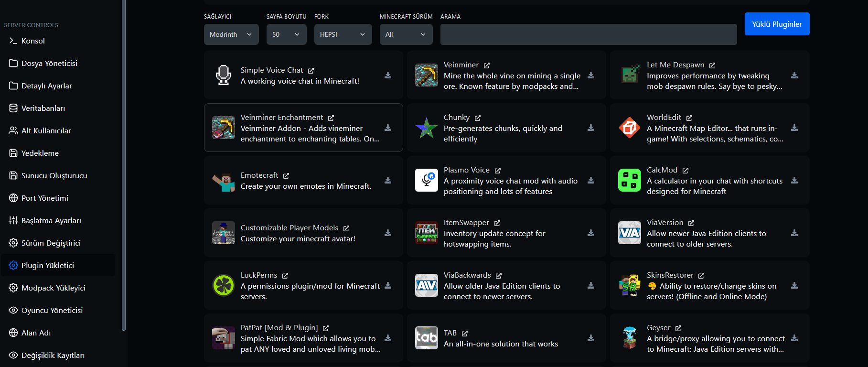This screenshot has height=367, width=868.
Task: Open Simple Voice Chat external link icon
Action: pos(311,70)
